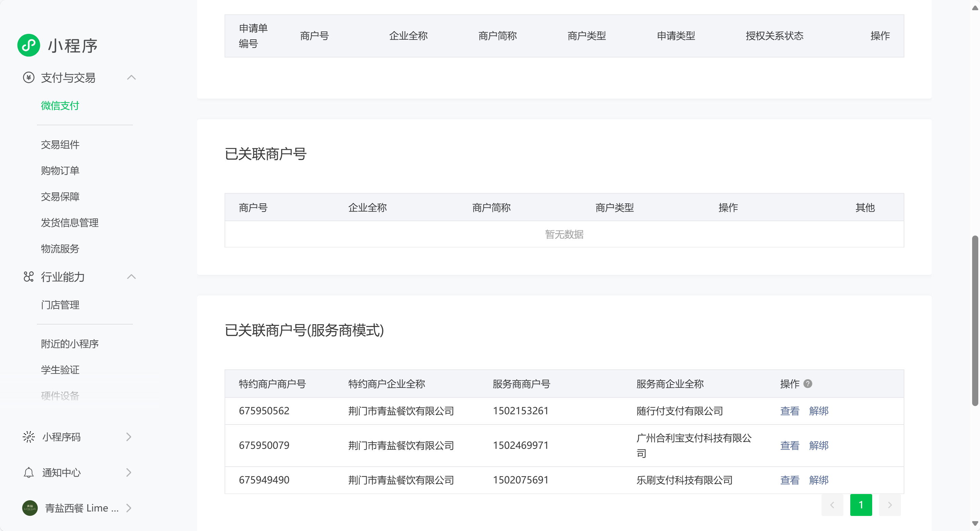Viewport: 980px width, 531px height.
Task: Click the 通知中心 bell icon
Action: click(x=28, y=472)
